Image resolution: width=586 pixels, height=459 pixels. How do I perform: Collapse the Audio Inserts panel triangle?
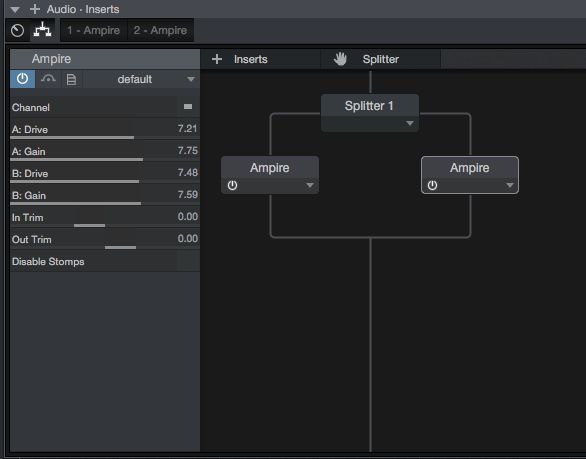click(x=15, y=10)
